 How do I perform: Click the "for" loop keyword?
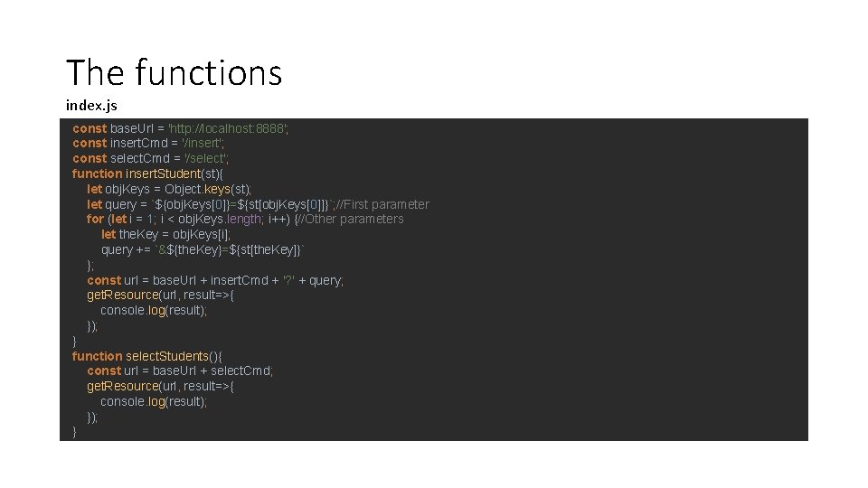[95, 219]
